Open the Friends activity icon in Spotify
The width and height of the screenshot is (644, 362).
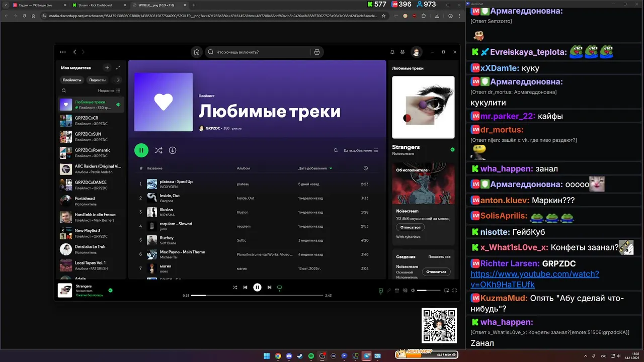point(403,52)
